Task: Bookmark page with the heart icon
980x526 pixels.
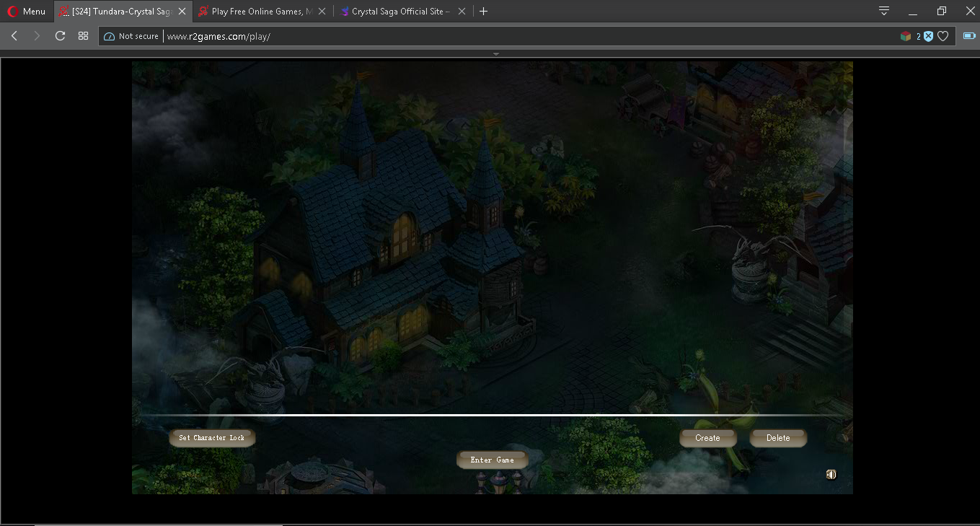Action: [x=943, y=36]
